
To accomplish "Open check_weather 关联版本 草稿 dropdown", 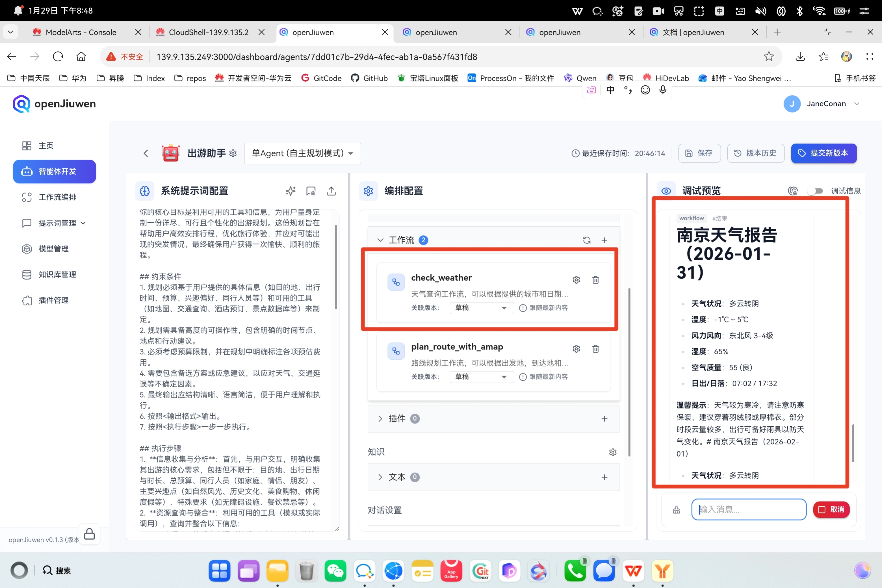I will (481, 307).
